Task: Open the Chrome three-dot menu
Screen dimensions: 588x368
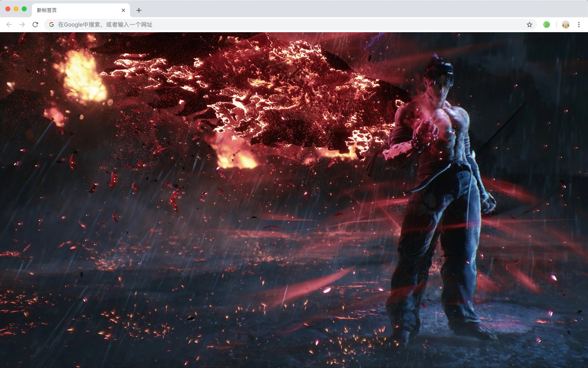Action: coord(579,24)
